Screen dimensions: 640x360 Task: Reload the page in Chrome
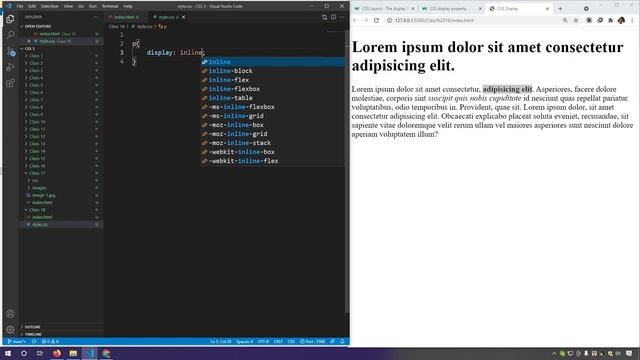tap(376, 20)
